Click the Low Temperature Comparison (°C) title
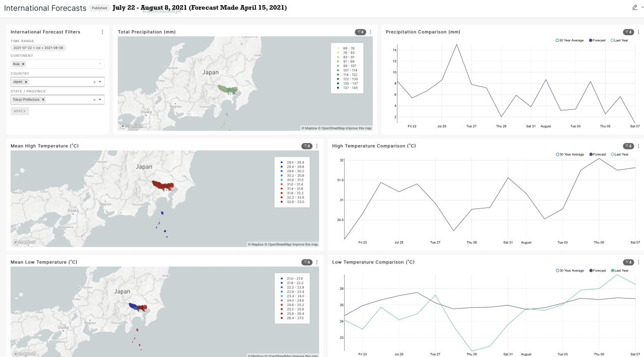The width and height of the screenshot is (644, 357). (373, 262)
